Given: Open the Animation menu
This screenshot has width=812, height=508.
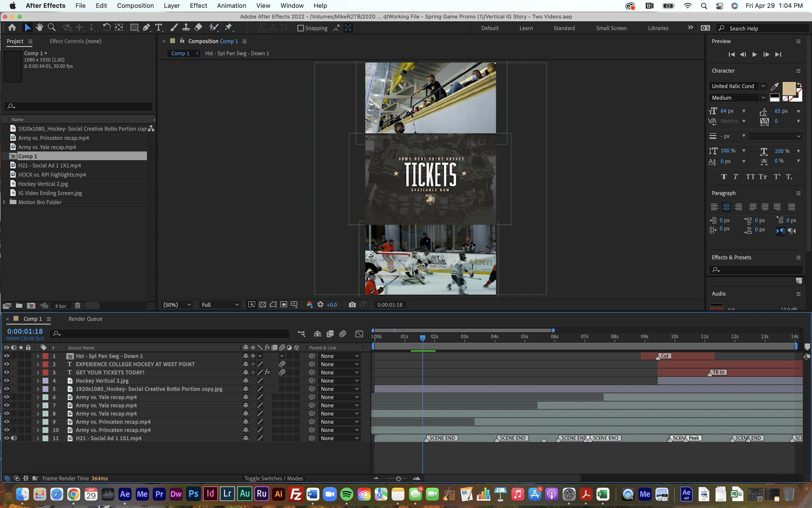Looking at the screenshot, I should (x=231, y=6).
